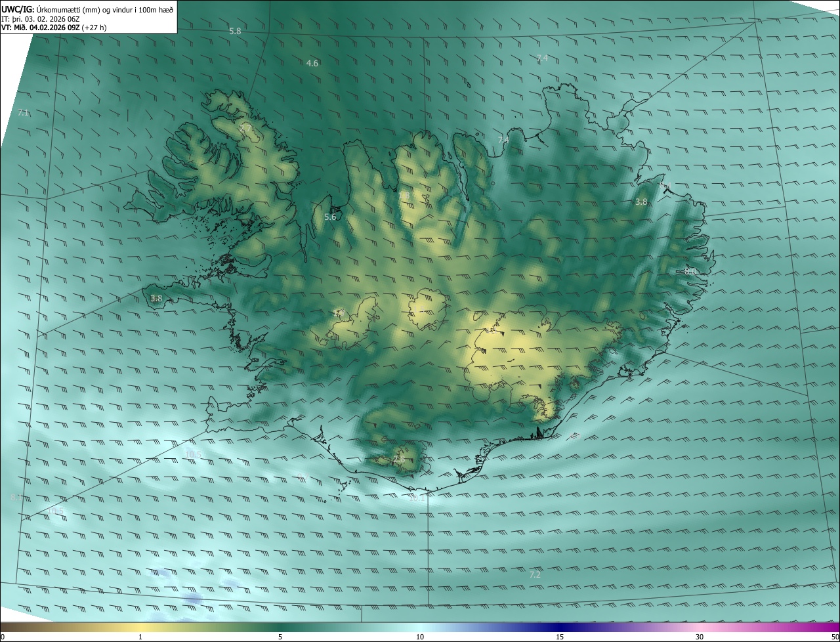Click the colour scale tick labelled 10
840x642 pixels.
pos(420,637)
